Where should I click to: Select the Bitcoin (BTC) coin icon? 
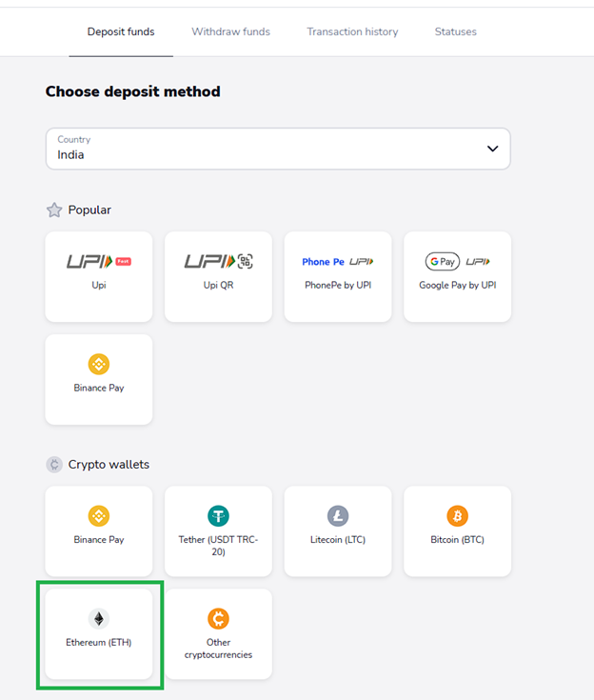[458, 515]
